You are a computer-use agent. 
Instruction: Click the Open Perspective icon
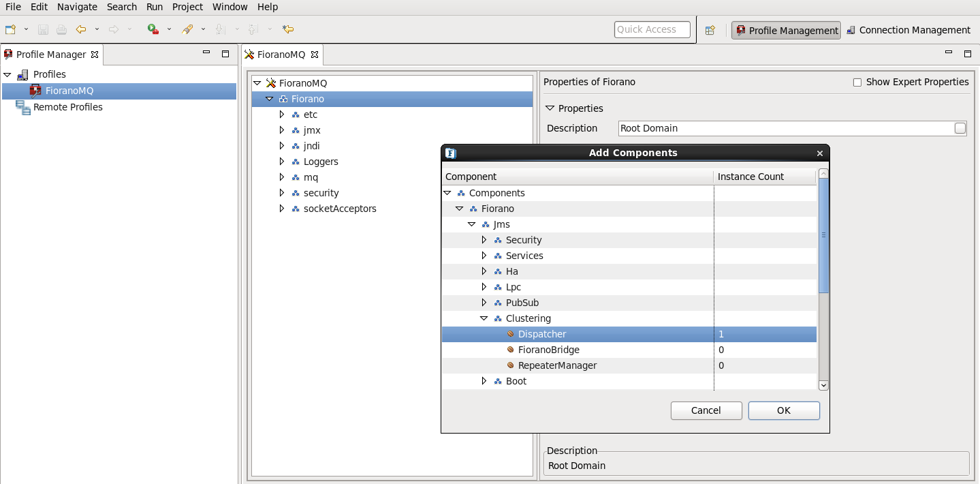710,30
